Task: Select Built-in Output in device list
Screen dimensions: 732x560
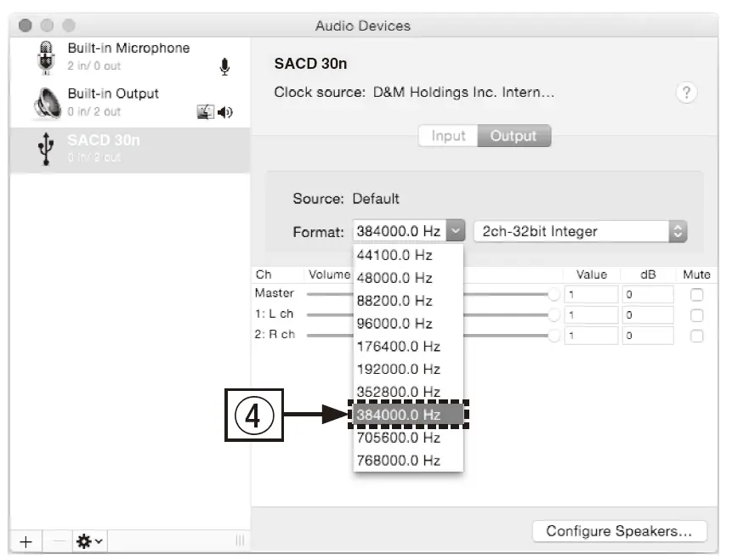Action: (130, 104)
